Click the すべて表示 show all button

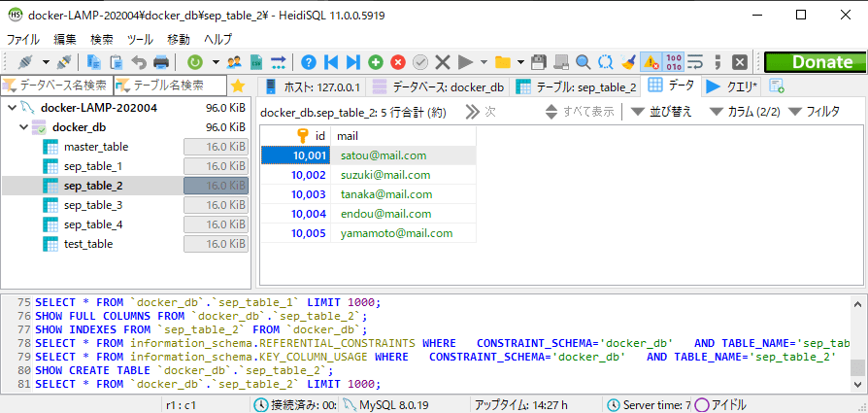[x=580, y=112]
